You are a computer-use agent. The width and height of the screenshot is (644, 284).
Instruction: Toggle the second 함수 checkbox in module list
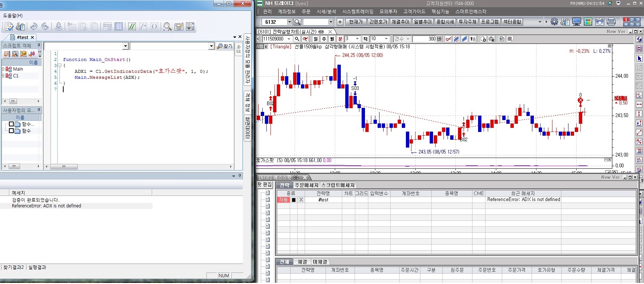[x=12, y=131]
